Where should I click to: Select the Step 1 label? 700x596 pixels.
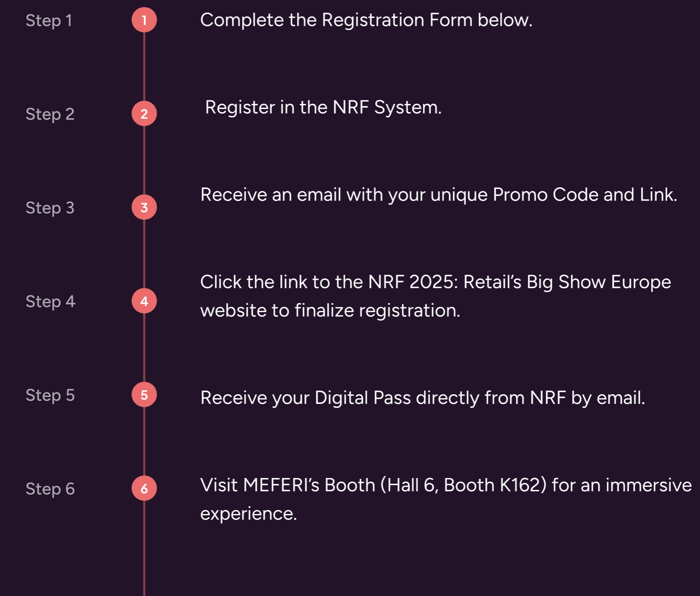tap(49, 21)
